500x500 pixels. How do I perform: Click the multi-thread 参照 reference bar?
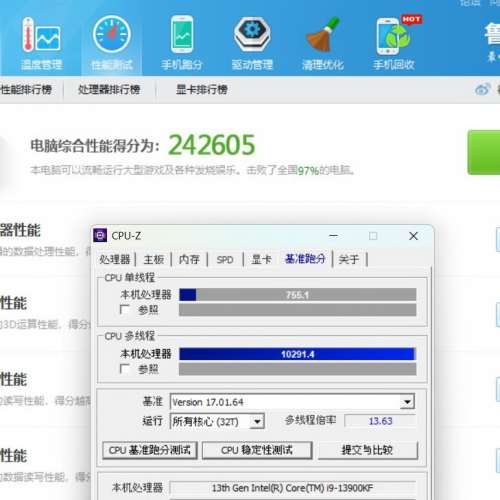(x=298, y=369)
